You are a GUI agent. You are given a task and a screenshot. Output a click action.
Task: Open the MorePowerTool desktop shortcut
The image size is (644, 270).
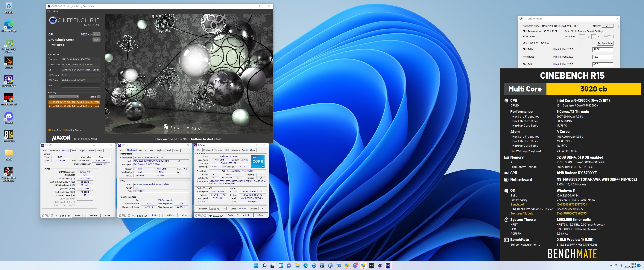(9, 99)
